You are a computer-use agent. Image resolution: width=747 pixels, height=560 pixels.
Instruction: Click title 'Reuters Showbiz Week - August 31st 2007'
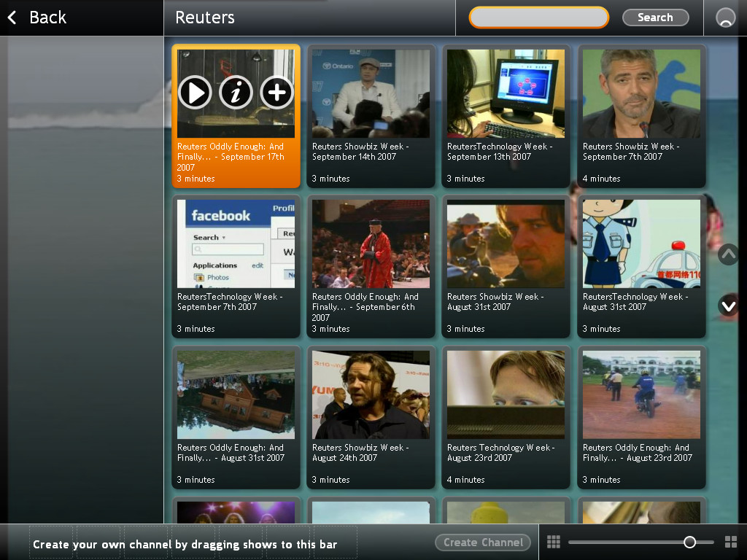495,301
